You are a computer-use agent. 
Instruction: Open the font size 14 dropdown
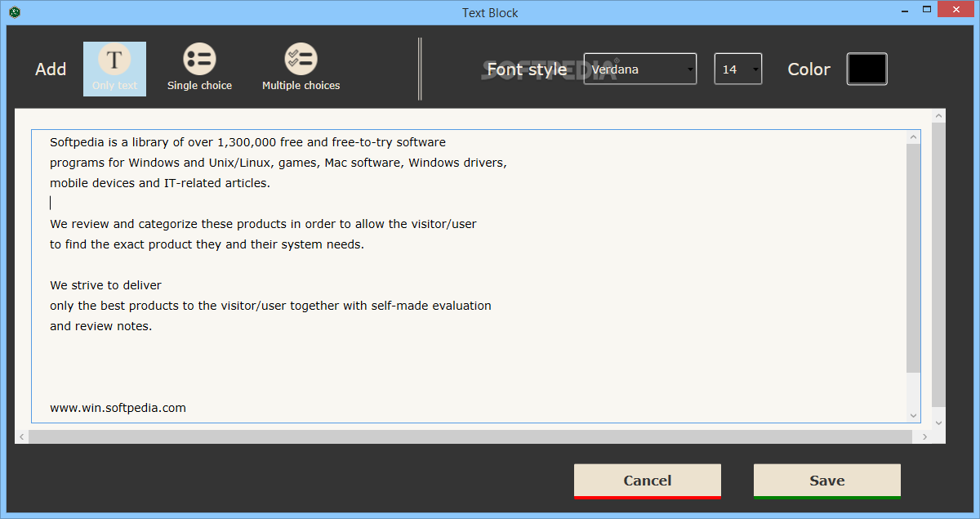coord(738,69)
